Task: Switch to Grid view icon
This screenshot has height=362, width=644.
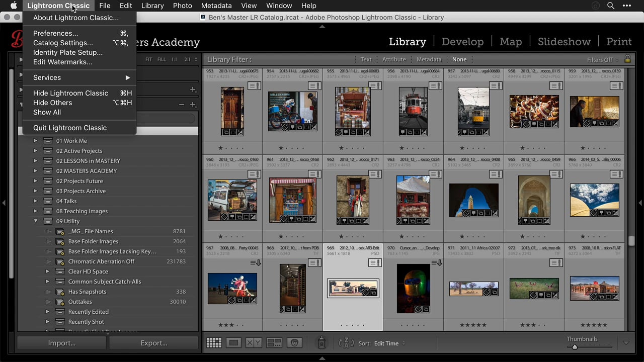Action: point(214,343)
